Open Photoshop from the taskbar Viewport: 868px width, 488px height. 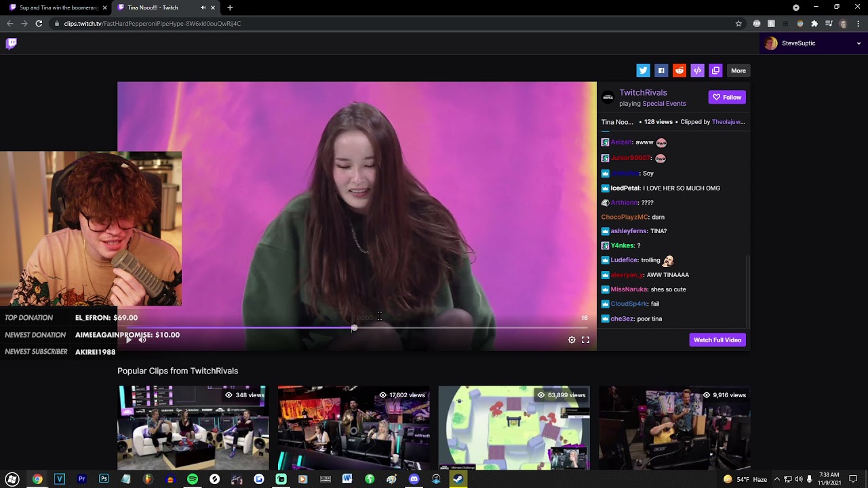tap(104, 479)
